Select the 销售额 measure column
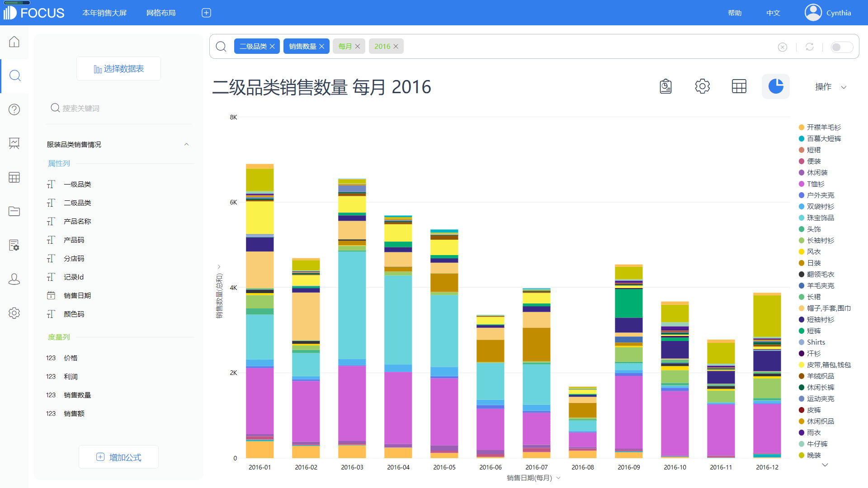This screenshot has height=488, width=868. point(74,414)
